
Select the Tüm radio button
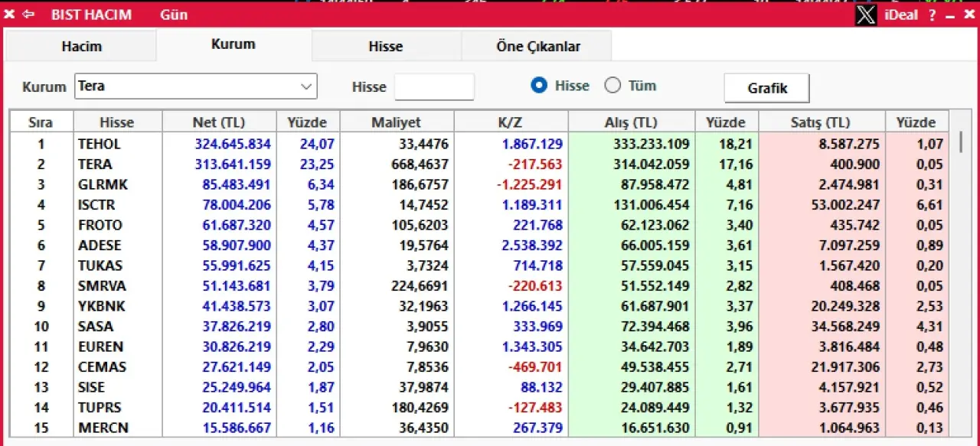coord(612,86)
